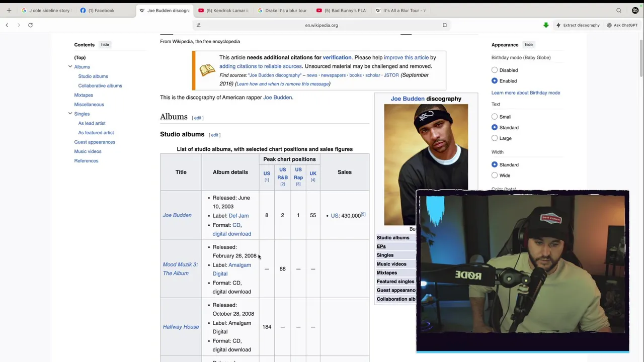Click improve this article link

click(x=406, y=58)
